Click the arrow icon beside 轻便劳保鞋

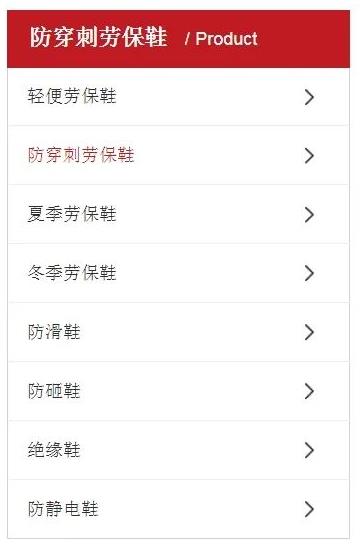[x=309, y=97]
